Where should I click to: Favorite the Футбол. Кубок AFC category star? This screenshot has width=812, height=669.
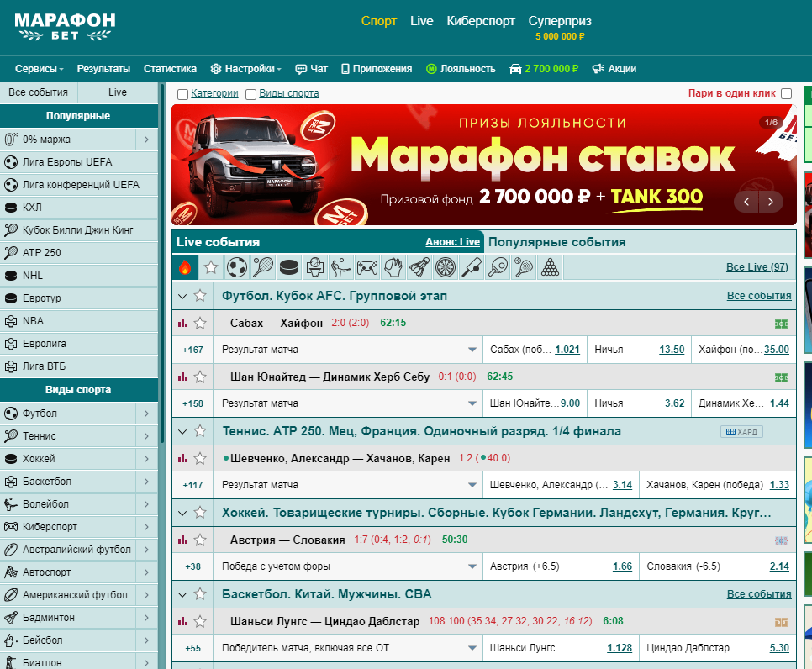click(x=200, y=296)
